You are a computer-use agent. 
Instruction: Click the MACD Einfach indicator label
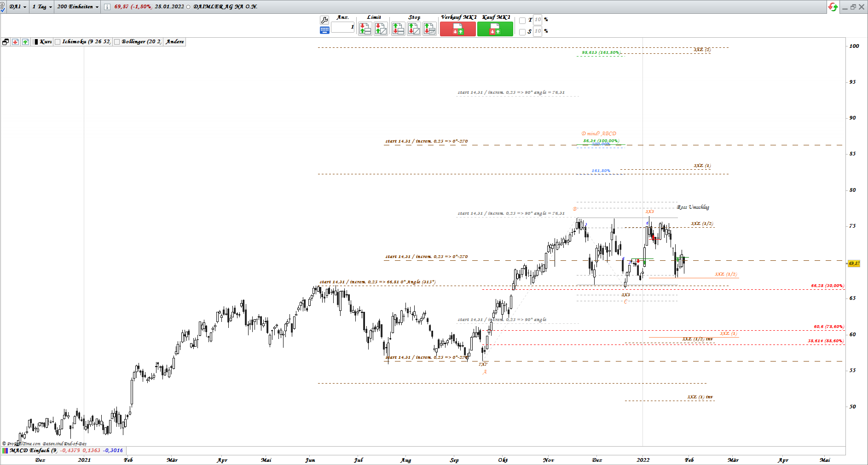tap(33, 451)
